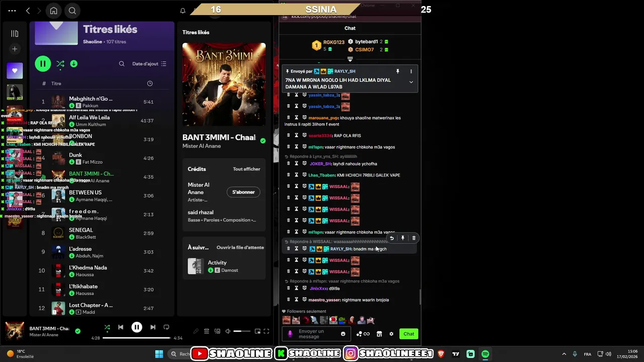644x362 pixels.
Task: Click the plus create button in the sidebar
Action: (x=15, y=49)
